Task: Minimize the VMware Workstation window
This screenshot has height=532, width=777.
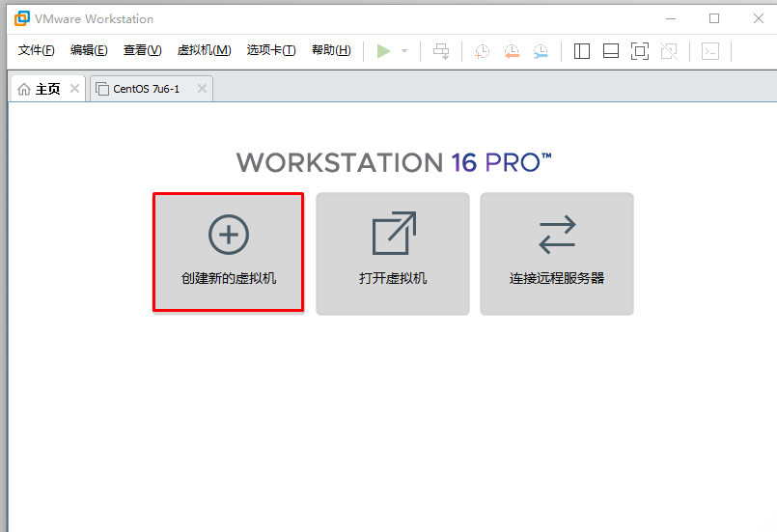Action: pos(671,19)
